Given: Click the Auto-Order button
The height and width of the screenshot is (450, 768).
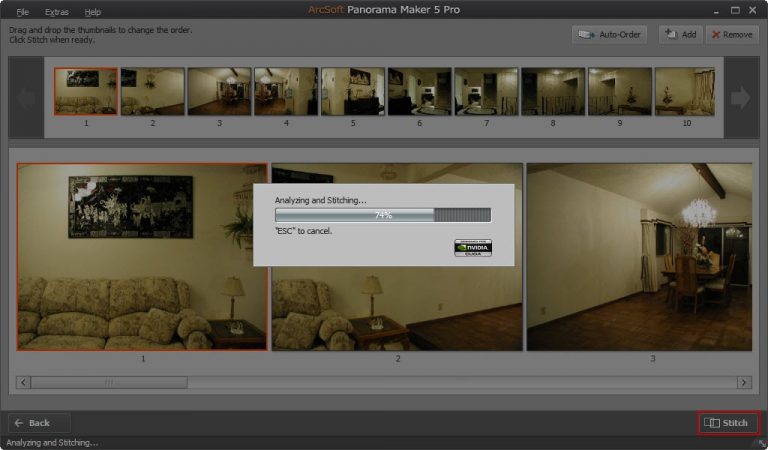Looking at the screenshot, I should pyautogui.click(x=609, y=35).
